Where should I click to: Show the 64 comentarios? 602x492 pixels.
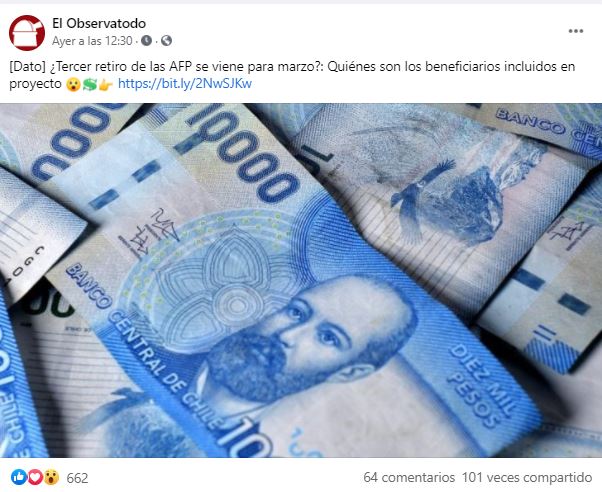tap(409, 477)
